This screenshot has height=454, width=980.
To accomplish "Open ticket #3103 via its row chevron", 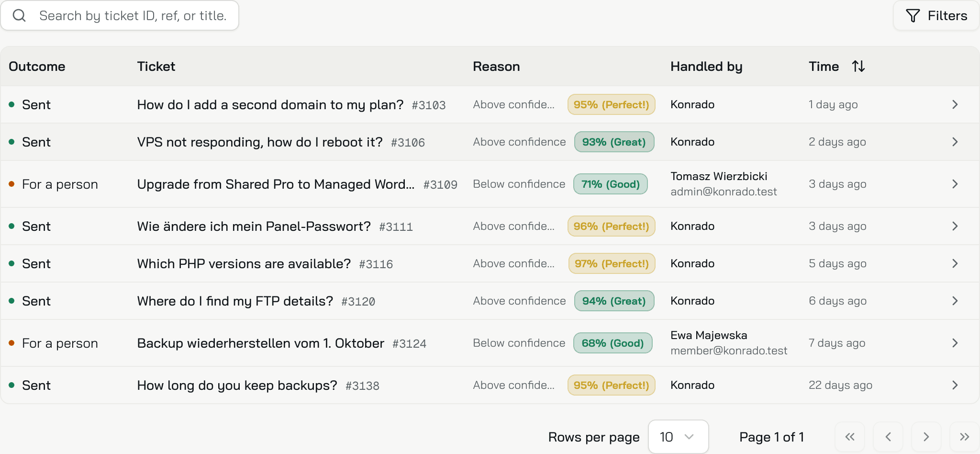I will (955, 104).
